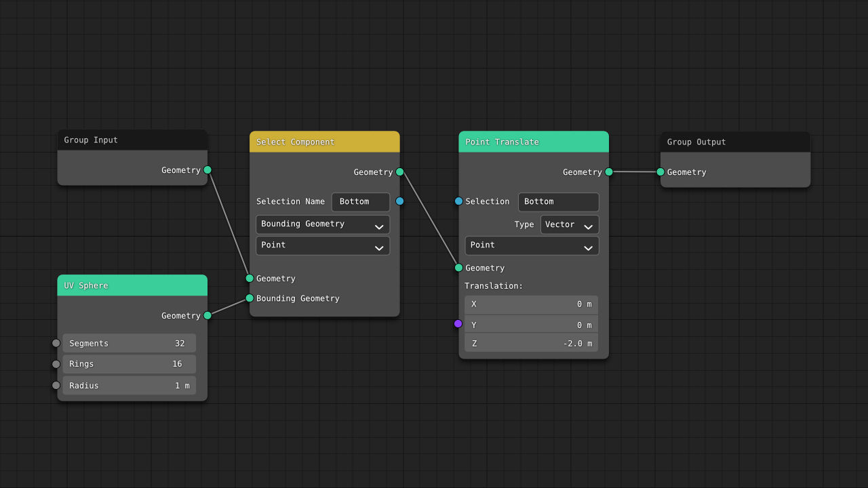
Task: Click the Translation Y value field
Action: pos(532,325)
